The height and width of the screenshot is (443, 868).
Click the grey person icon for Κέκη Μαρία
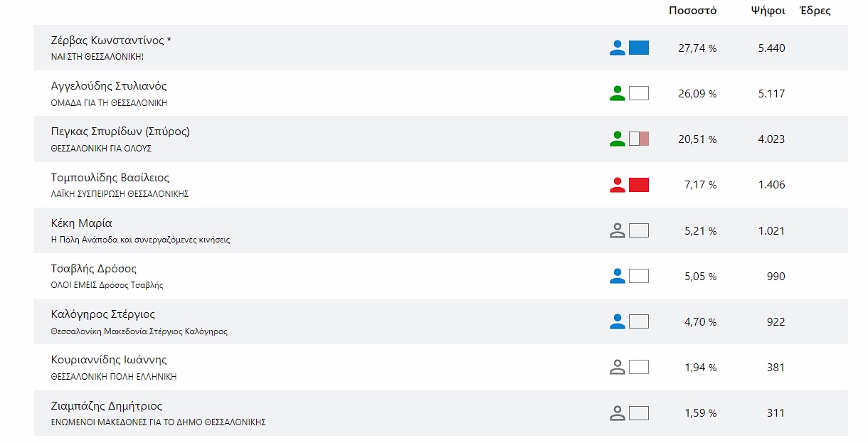click(618, 230)
